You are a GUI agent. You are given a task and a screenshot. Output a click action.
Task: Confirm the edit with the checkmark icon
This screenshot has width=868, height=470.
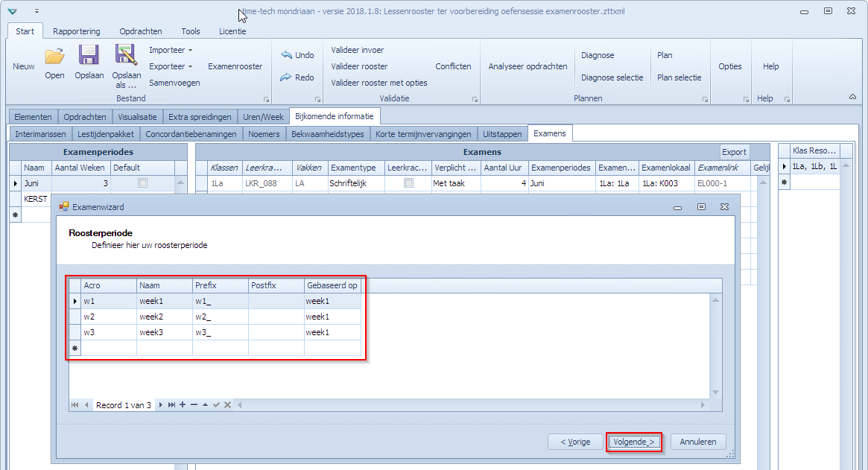tap(217, 404)
